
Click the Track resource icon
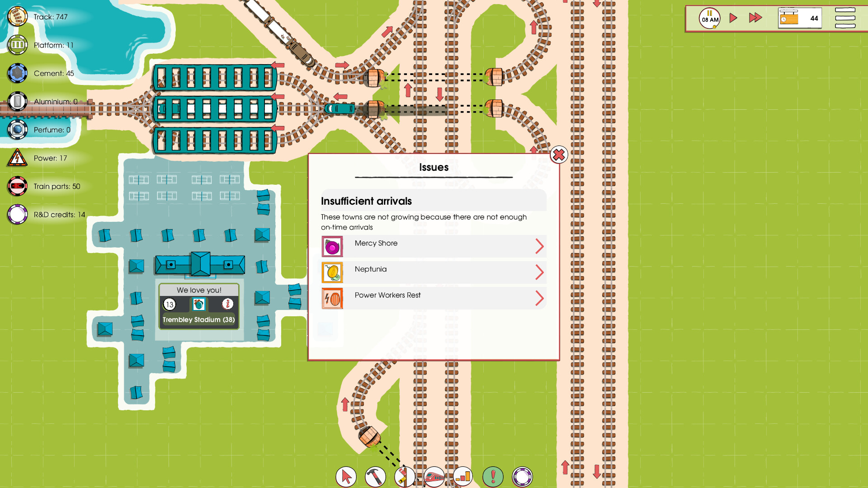coord(17,17)
